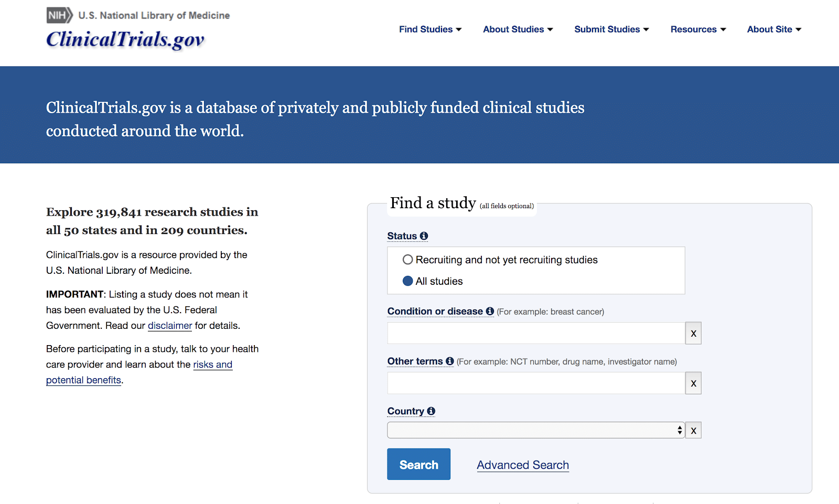Click the info icon next to Country
The height and width of the screenshot is (504, 839).
pos(431,411)
